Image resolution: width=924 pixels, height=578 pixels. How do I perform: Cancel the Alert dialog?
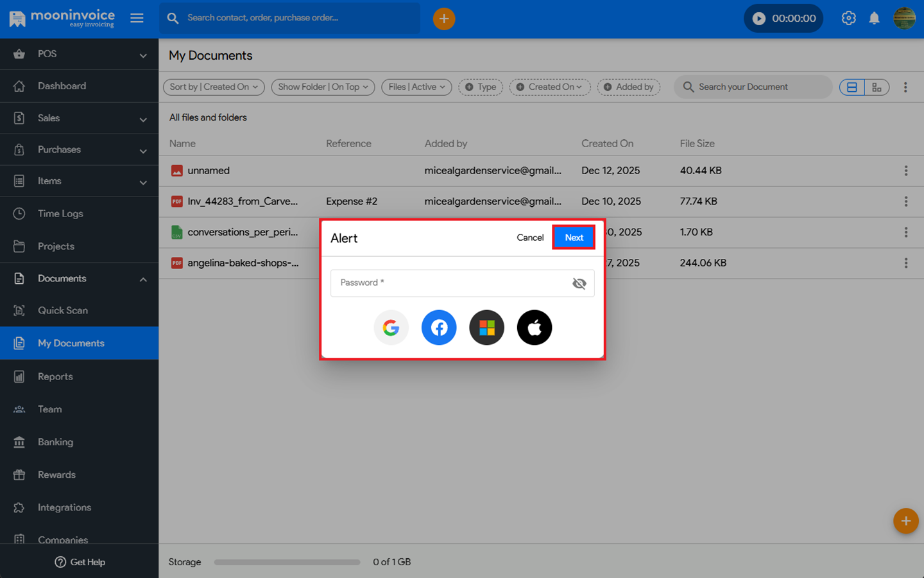(530, 238)
